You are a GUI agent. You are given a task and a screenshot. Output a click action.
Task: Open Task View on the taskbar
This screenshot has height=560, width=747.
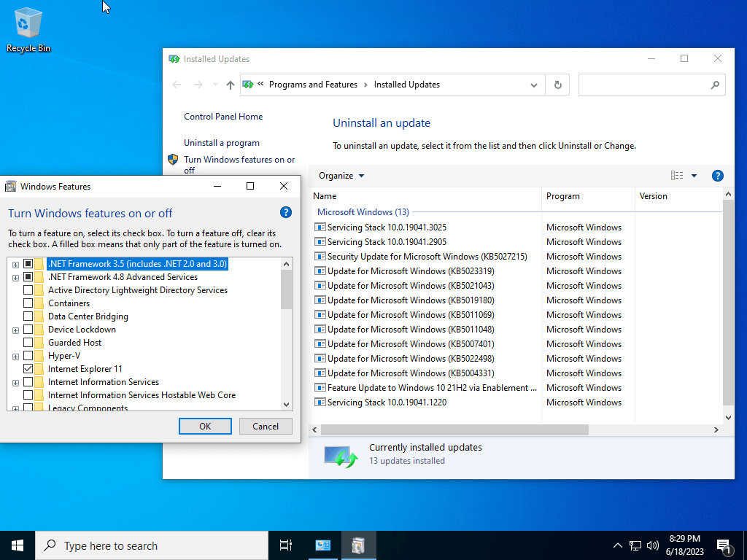point(286,545)
